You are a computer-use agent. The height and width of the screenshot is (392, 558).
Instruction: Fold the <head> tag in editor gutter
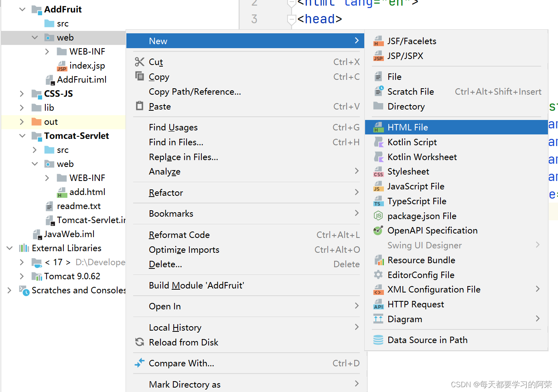[292, 19]
